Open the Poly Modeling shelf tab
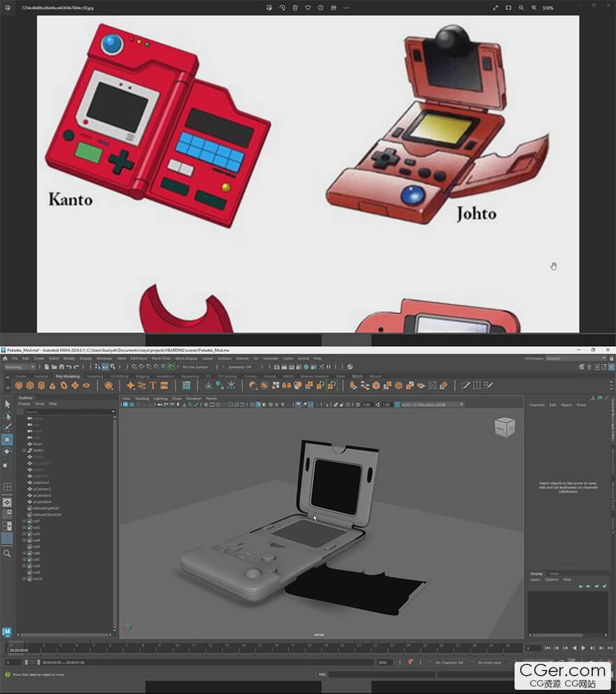Screen dimensions: 616x694 coord(68,377)
